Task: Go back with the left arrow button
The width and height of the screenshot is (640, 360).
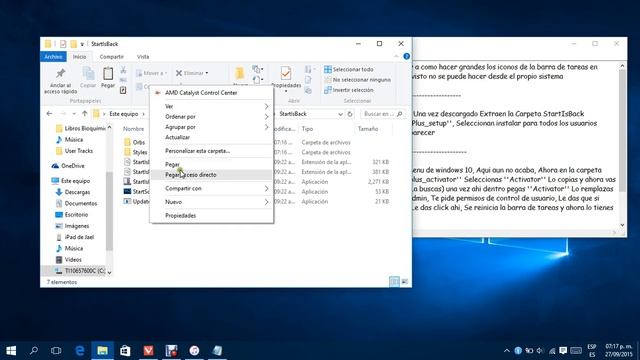Action: [x=49, y=114]
